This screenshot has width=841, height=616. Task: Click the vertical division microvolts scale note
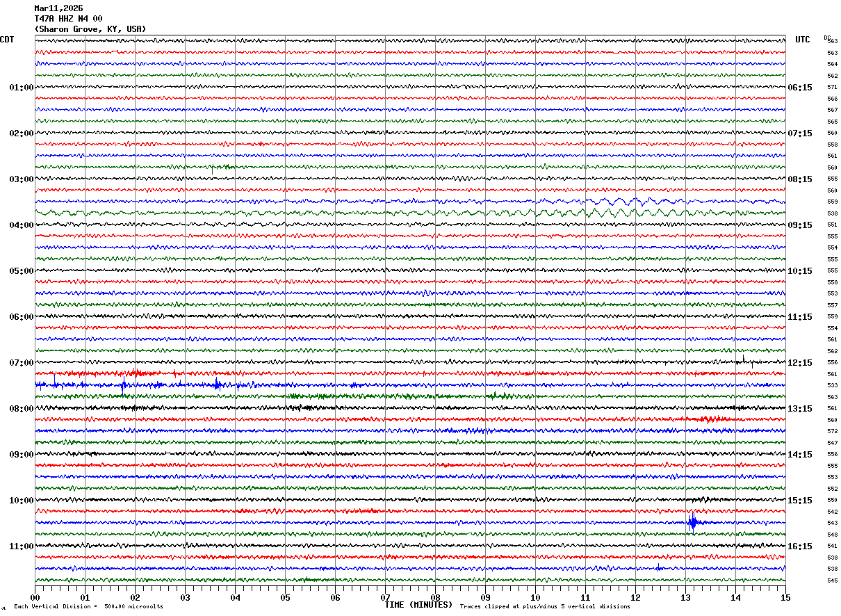click(88, 607)
